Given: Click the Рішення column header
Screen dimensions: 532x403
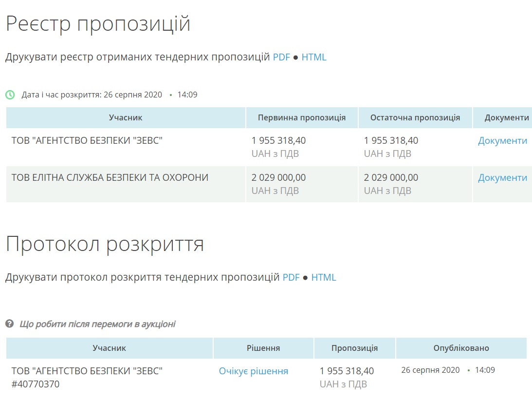Looking at the screenshot, I should click(x=263, y=348).
